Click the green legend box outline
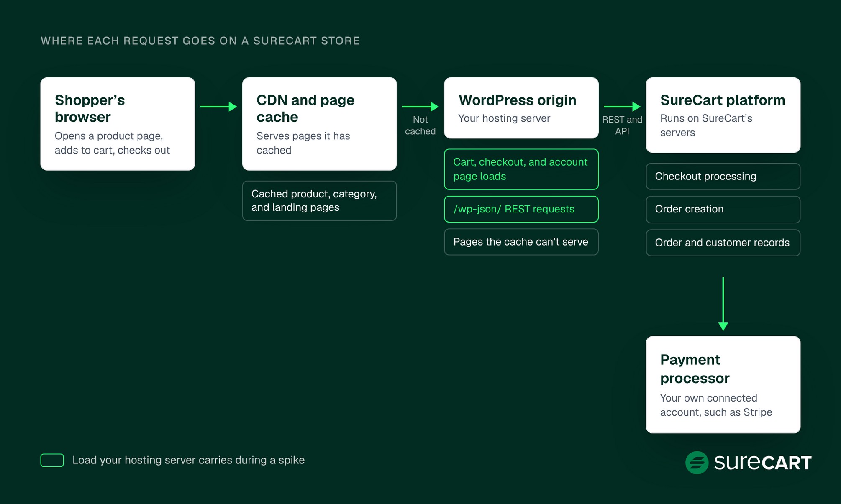 point(52,460)
